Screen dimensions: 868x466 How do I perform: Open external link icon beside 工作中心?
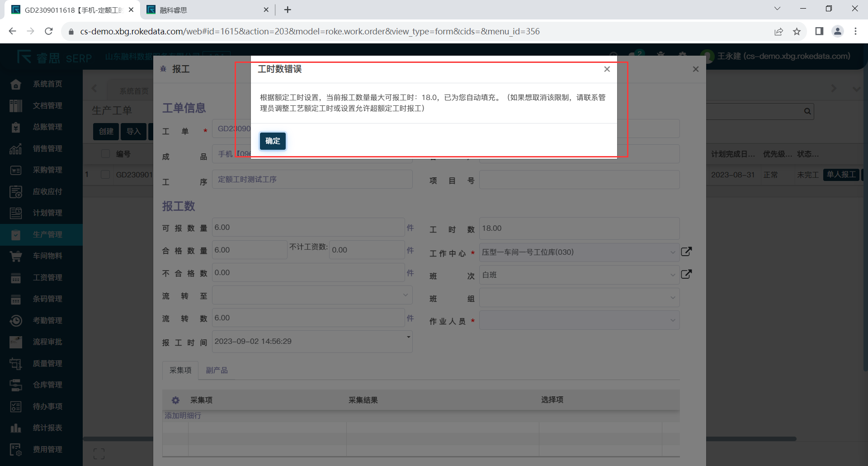686,252
